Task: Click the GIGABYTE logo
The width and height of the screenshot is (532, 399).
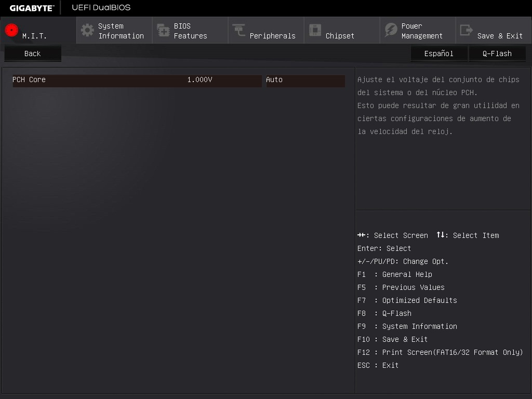Action: click(x=31, y=8)
